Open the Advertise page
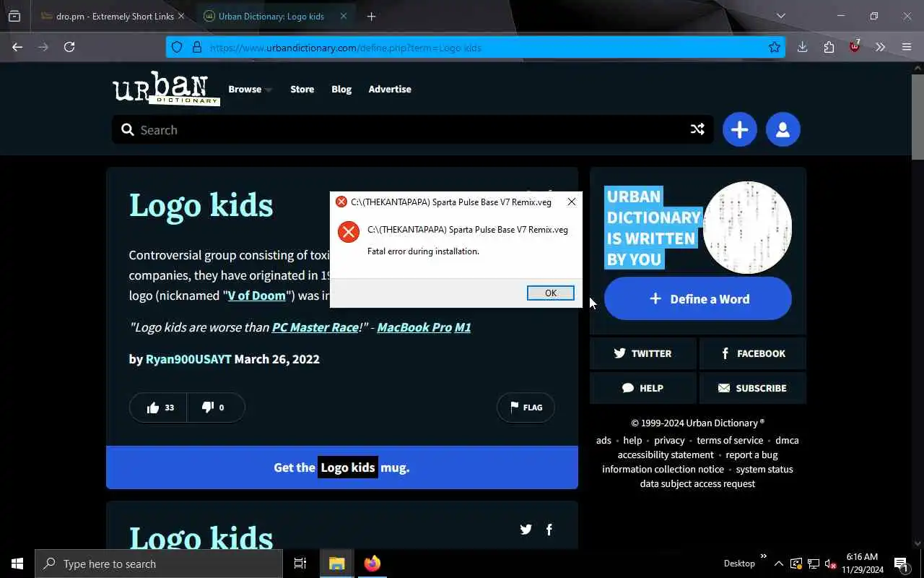The width and height of the screenshot is (924, 578). [390, 89]
